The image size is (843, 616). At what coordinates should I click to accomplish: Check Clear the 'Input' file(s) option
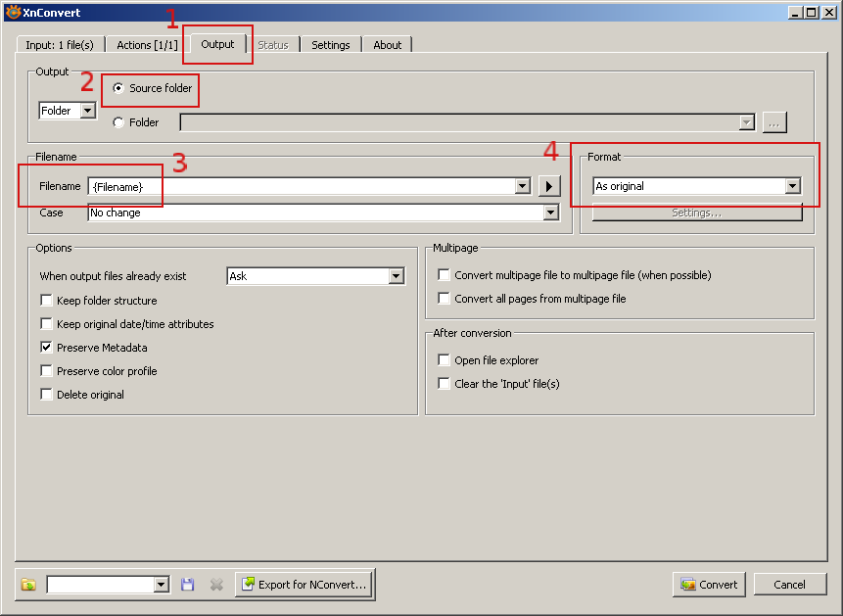tap(445, 384)
